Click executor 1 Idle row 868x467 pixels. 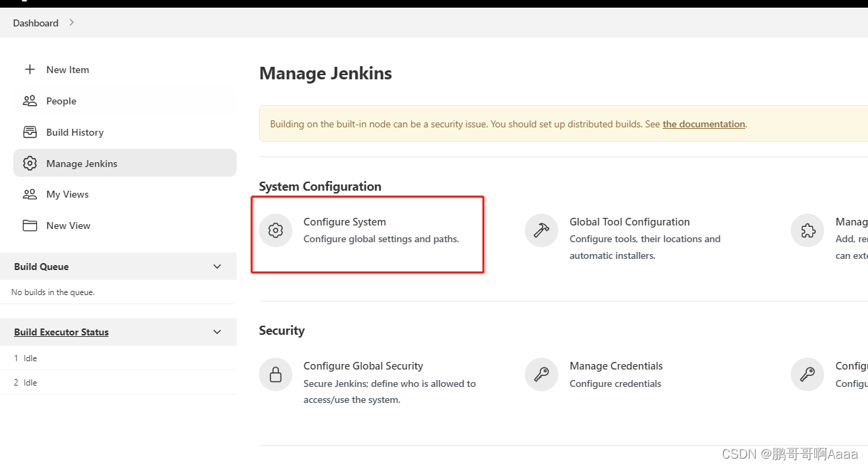click(x=118, y=358)
